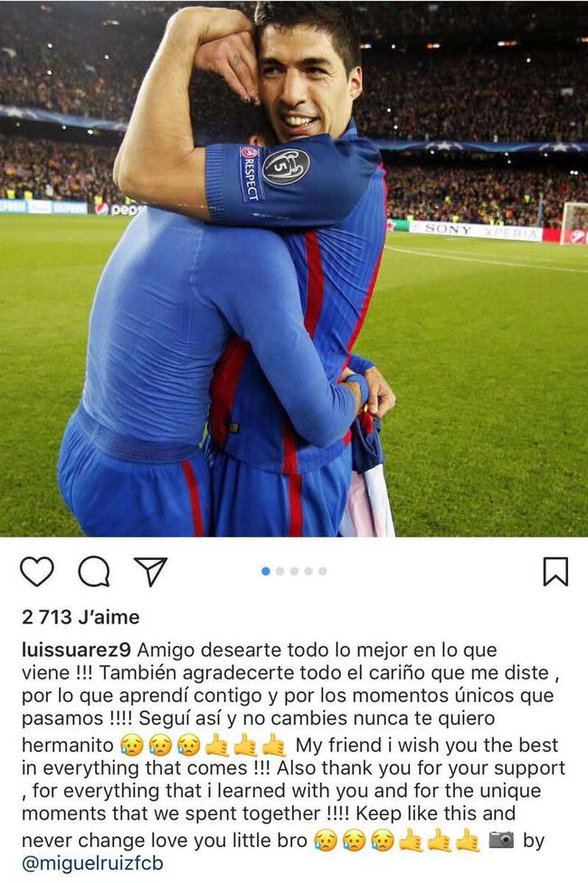This screenshot has width=588, height=883.
Task: Open the luissuarez9 profile username
Action: coord(76,650)
